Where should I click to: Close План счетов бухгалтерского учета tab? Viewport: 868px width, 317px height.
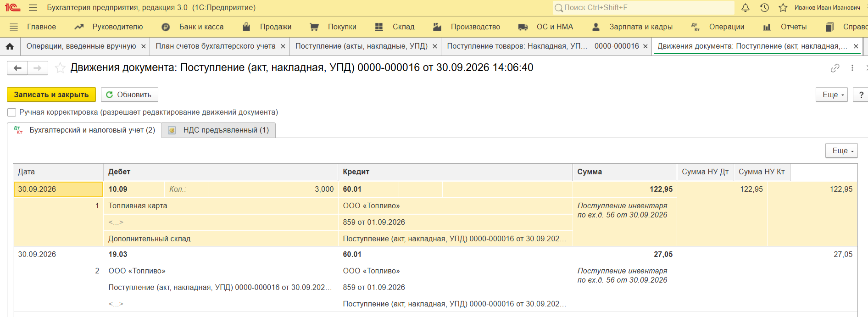pos(283,46)
